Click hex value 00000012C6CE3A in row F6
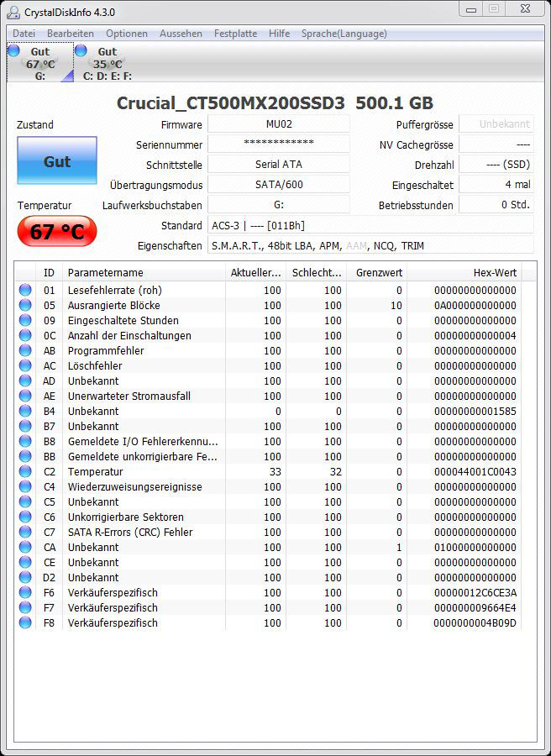Viewport: 551px width, 756px height. 475,592
